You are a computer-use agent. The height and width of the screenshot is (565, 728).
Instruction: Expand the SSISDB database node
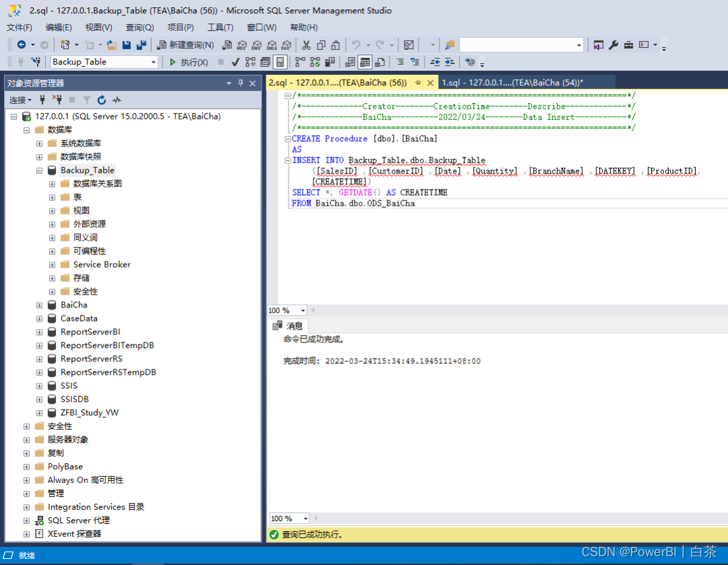pos(40,399)
